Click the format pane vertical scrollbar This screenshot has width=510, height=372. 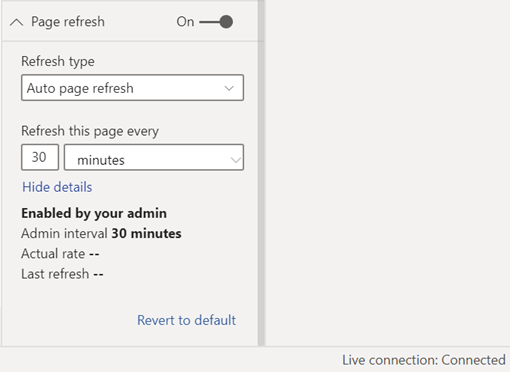tap(261, 173)
